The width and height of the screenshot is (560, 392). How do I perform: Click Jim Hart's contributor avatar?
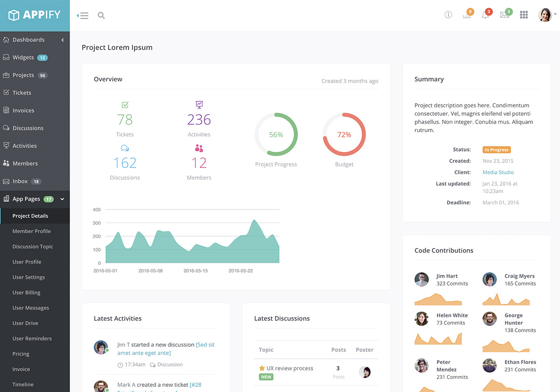pyautogui.click(x=421, y=280)
